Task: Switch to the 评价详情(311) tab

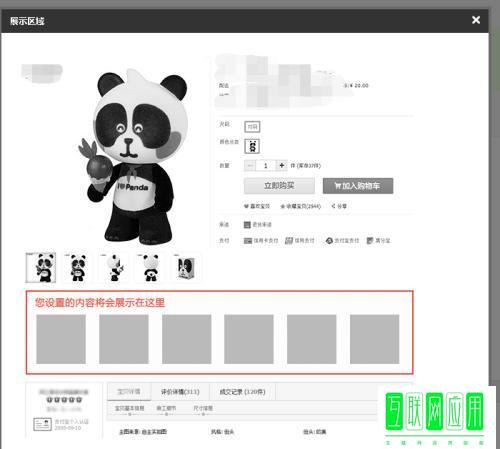Action: pyautogui.click(x=180, y=392)
